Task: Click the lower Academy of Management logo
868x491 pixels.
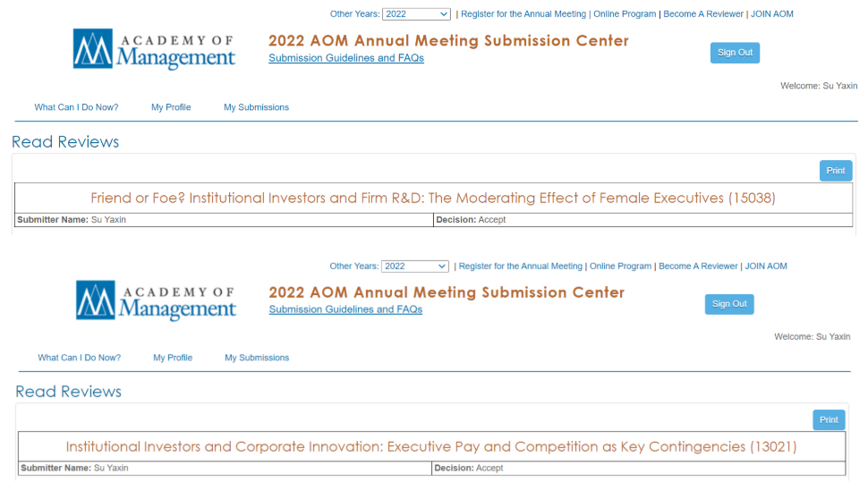Action: pyautogui.click(x=156, y=301)
